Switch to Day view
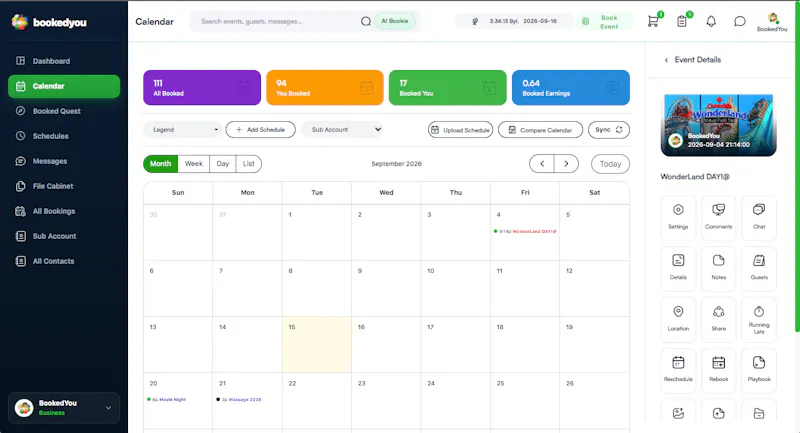The width and height of the screenshot is (800, 433). (222, 164)
